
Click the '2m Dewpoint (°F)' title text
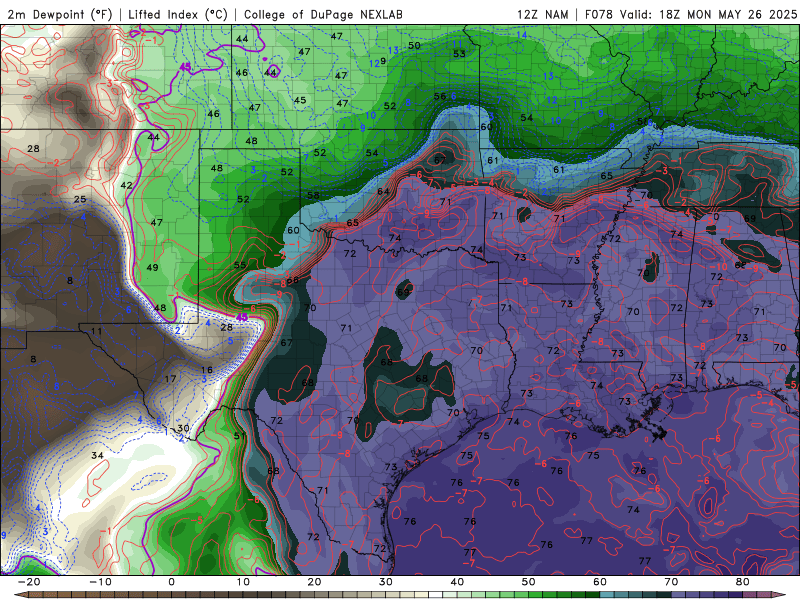tap(60, 14)
